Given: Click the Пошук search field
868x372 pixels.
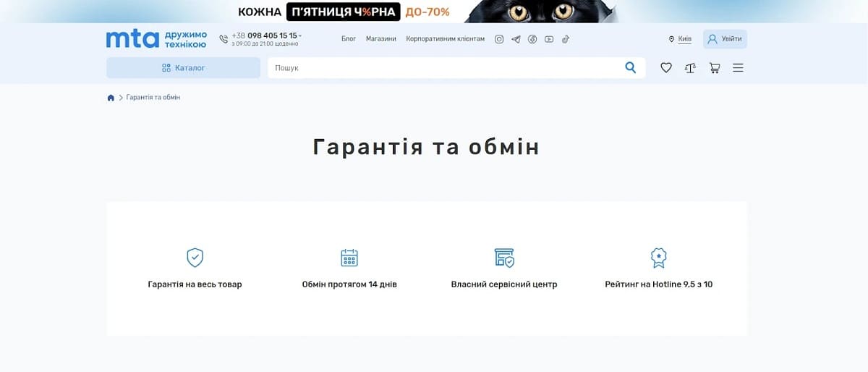Looking at the screenshot, I should click(x=444, y=67).
